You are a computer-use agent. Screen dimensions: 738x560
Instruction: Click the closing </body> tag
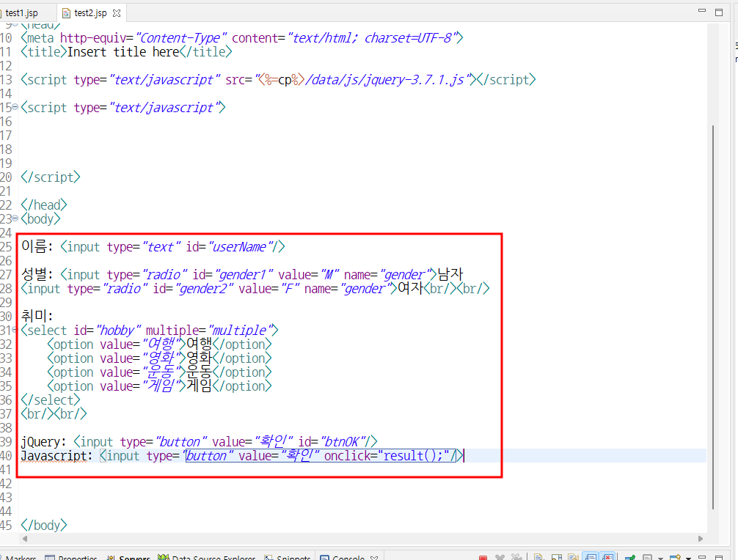click(44, 526)
